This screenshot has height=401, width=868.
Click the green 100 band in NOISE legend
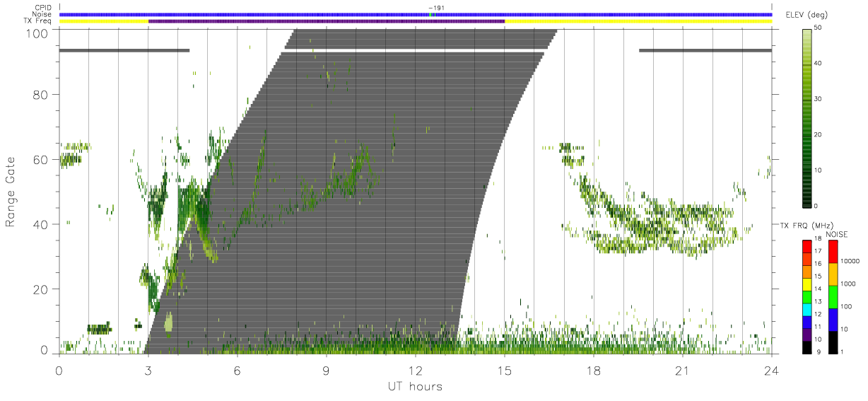click(x=833, y=296)
